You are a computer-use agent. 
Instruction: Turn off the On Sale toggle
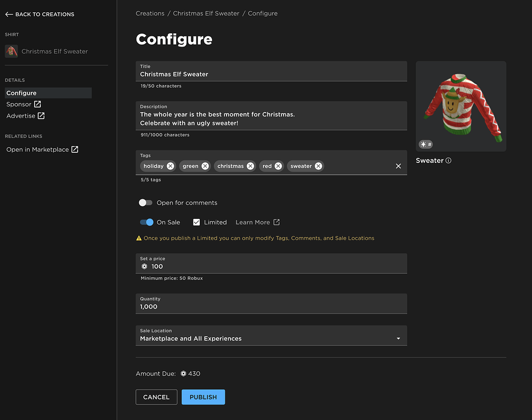coord(147,222)
